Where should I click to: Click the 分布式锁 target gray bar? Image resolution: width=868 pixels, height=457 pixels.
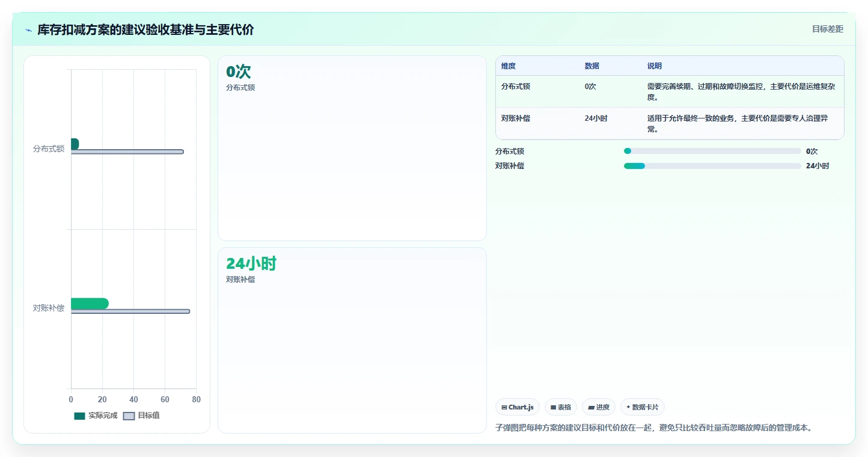(127, 152)
